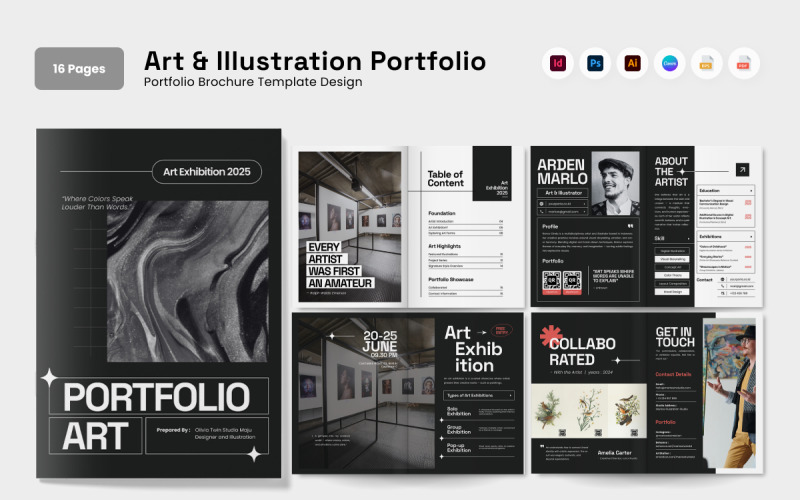The width and height of the screenshot is (800, 500).
Task: Click the About The Artist heading
Action: 671,172
